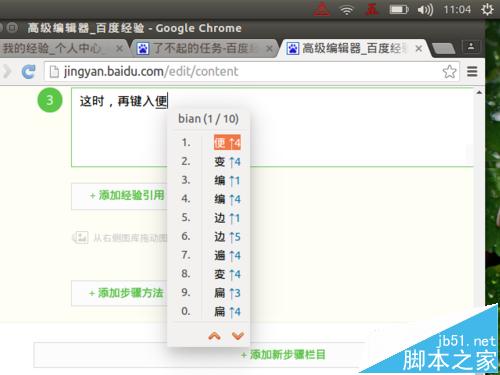Close the 了不起的任务 tab

point(270,49)
